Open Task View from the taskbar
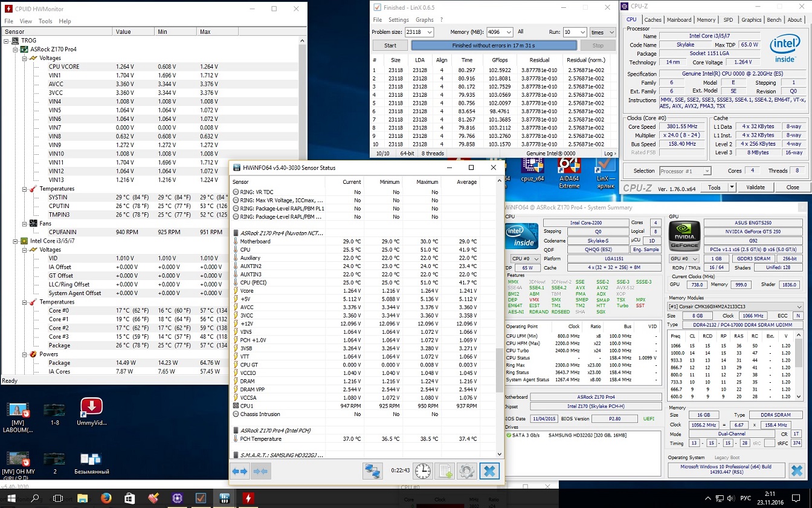The height and width of the screenshot is (508, 812). coord(58,498)
